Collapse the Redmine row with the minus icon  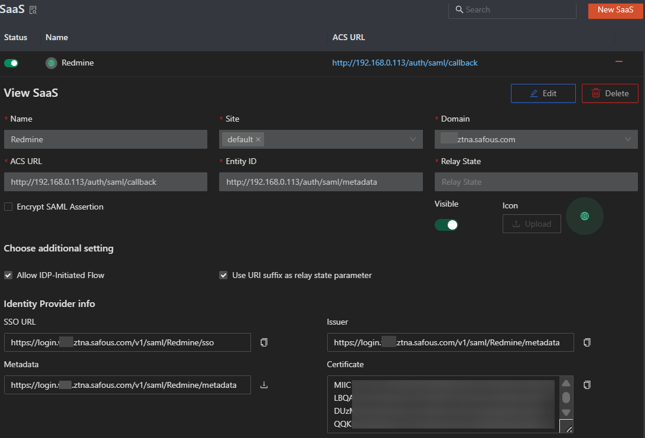[618, 62]
